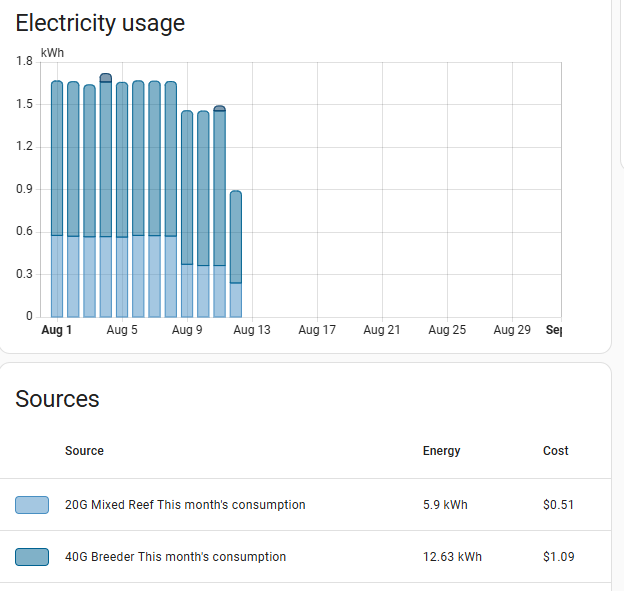This screenshot has width=624, height=591.
Task: Click the Aug 29 axis label
Action: pos(512,330)
